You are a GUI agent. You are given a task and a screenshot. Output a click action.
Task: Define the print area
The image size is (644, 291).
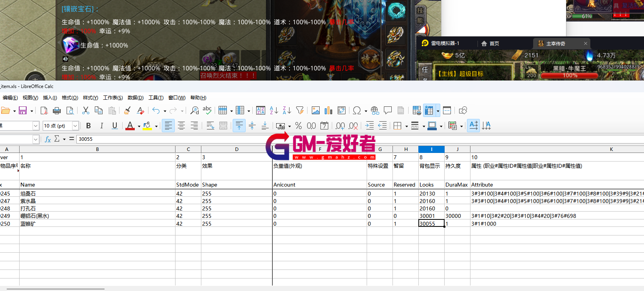point(417,111)
